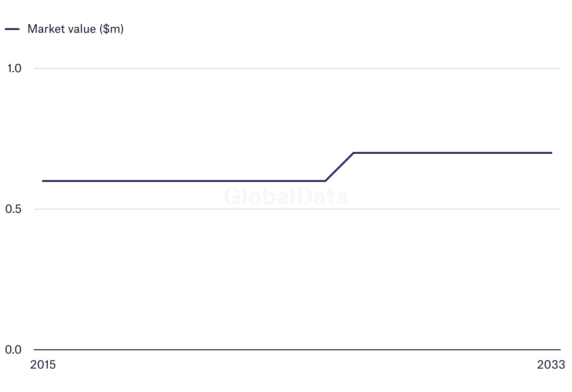572x392 pixels.
Task: Select the 1.0 y-axis label
Action: [x=14, y=68]
